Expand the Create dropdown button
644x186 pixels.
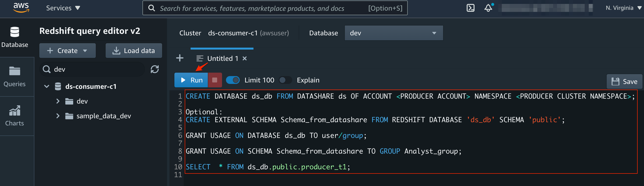coord(67,51)
